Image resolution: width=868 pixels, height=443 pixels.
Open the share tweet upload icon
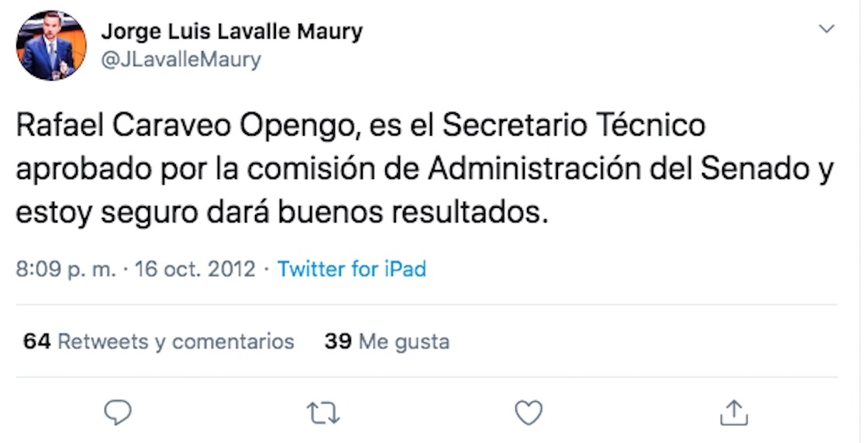(733, 413)
